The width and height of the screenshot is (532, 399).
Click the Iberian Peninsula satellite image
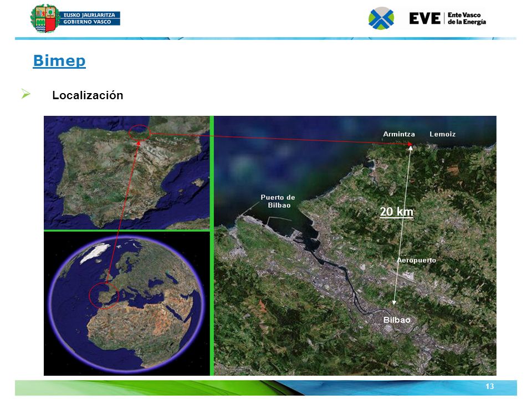click(127, 173)
